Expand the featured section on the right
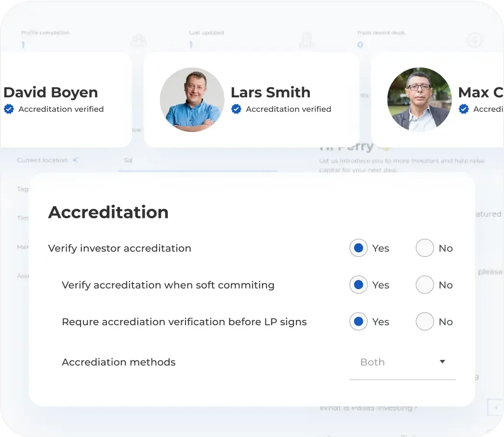Viewport: 504px width, 437px height. pyautogui.click(x=489, y=214)
